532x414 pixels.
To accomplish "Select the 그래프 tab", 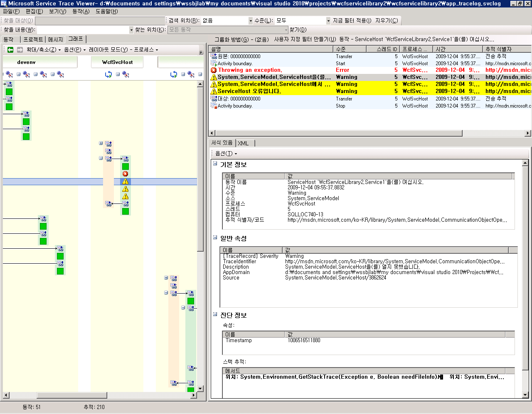I will click(x=76, y=39).
